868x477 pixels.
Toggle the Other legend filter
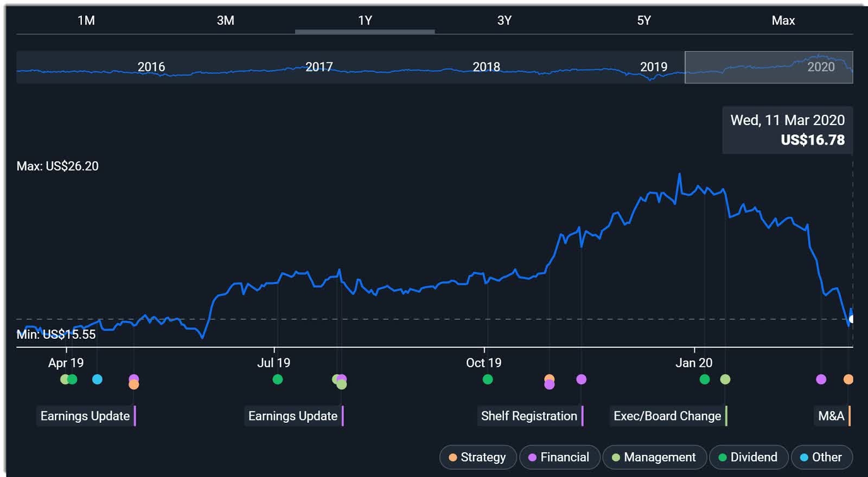point(821,457)
